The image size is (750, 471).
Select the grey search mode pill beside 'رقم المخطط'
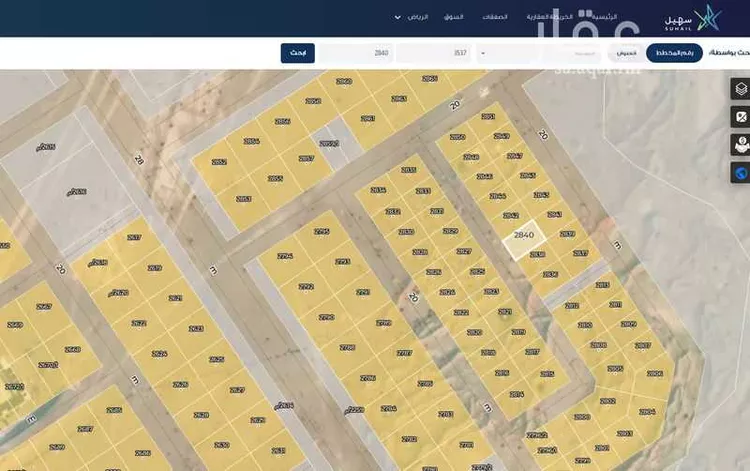click(627, 53)
